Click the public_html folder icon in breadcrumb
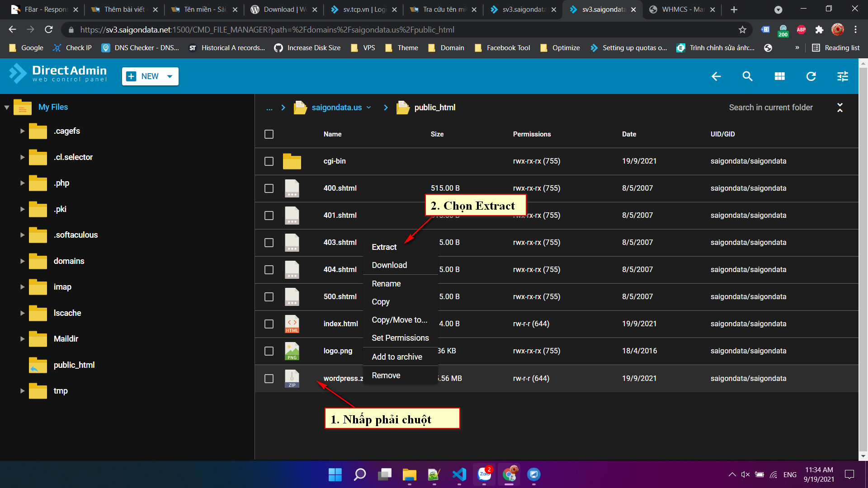Screen dimensions: 868x488 (x=403, y=108)
